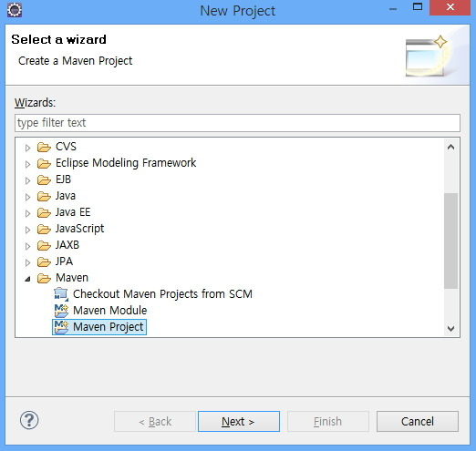
Task: Click the Java folder icon
Action: [x=44, y=197]
